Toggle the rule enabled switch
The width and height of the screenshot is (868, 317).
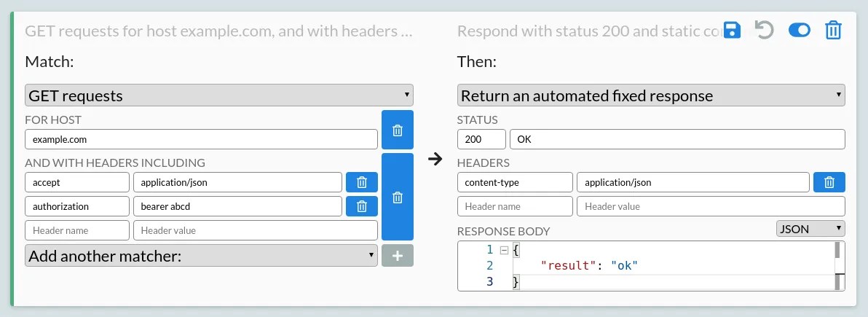[800, 30]
